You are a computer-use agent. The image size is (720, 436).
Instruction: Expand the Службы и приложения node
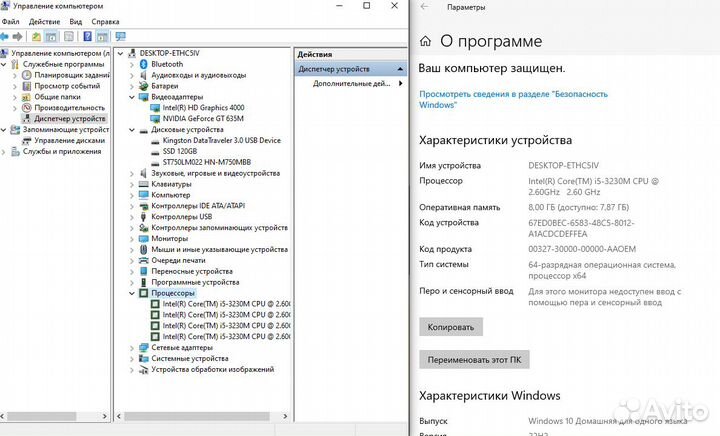point(4,151)
